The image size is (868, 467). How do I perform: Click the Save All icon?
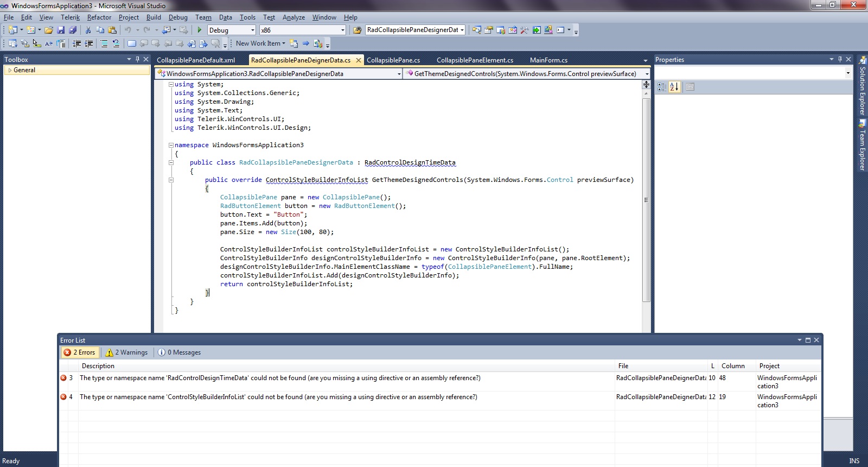click(x=73, y=30)
